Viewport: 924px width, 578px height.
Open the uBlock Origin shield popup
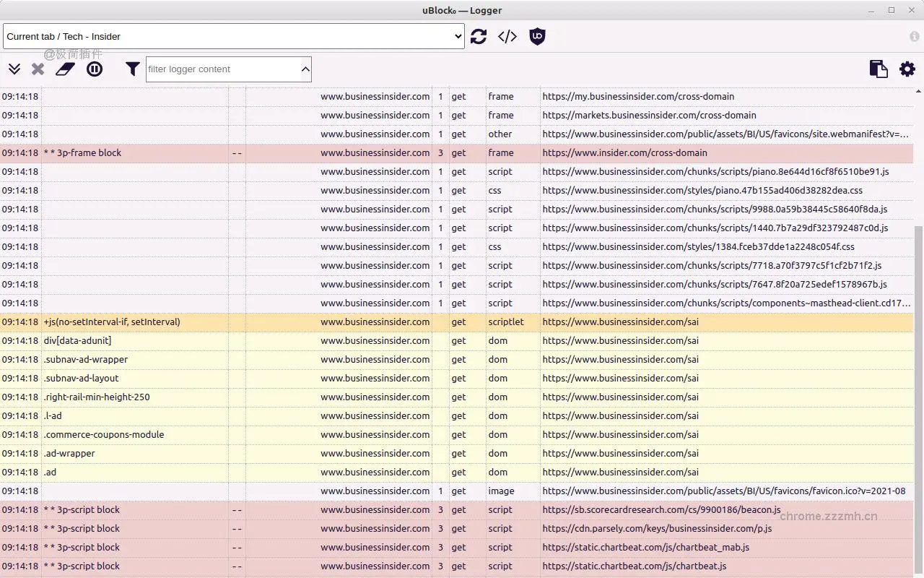pos(537,36)
